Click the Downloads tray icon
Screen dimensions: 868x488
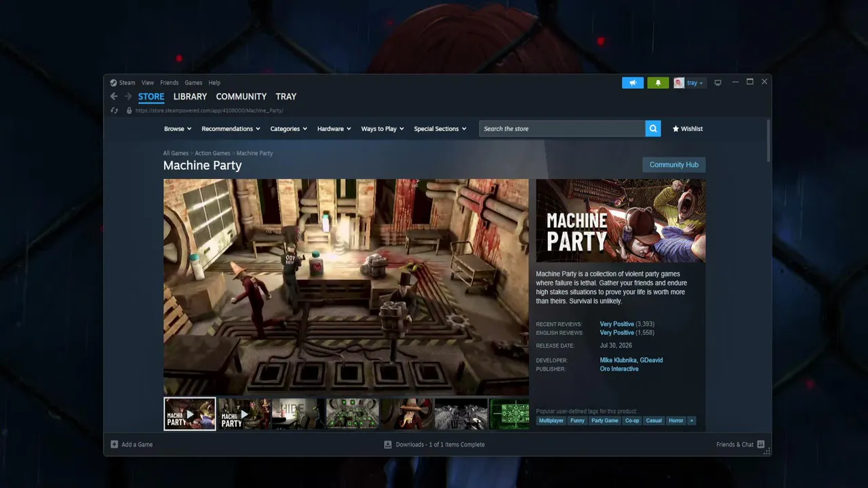coord(388,445)
